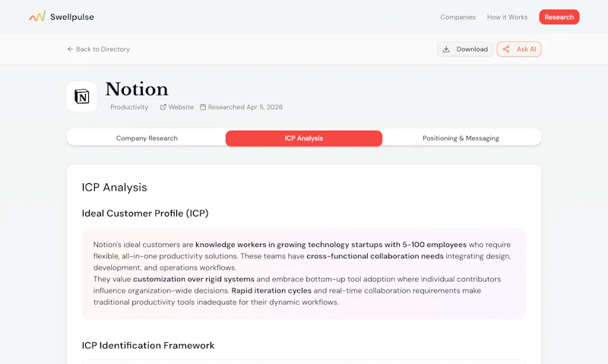Viewport: 608px width, 364px height.
Task: Open the Companies nav link
Action: 458,17
